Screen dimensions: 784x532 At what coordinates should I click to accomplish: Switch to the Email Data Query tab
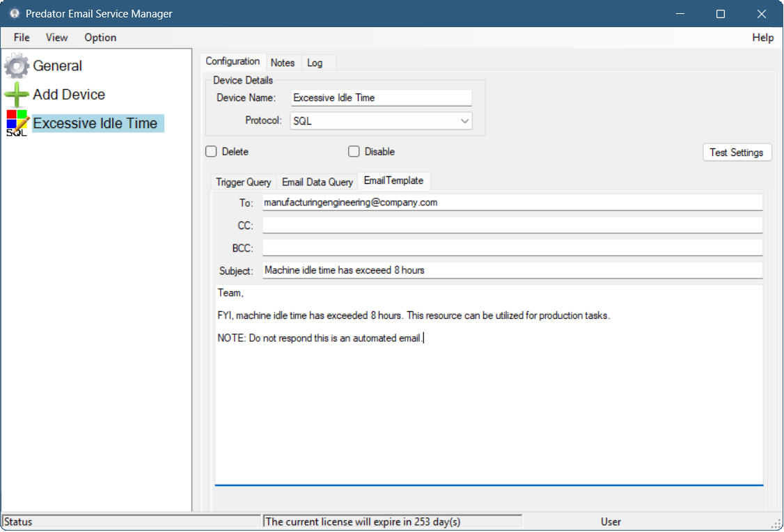[317, 182]
